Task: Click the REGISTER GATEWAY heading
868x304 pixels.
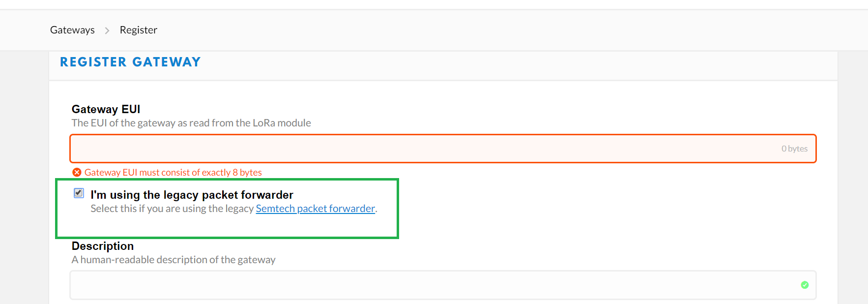Action: click(x=130, y=62)
